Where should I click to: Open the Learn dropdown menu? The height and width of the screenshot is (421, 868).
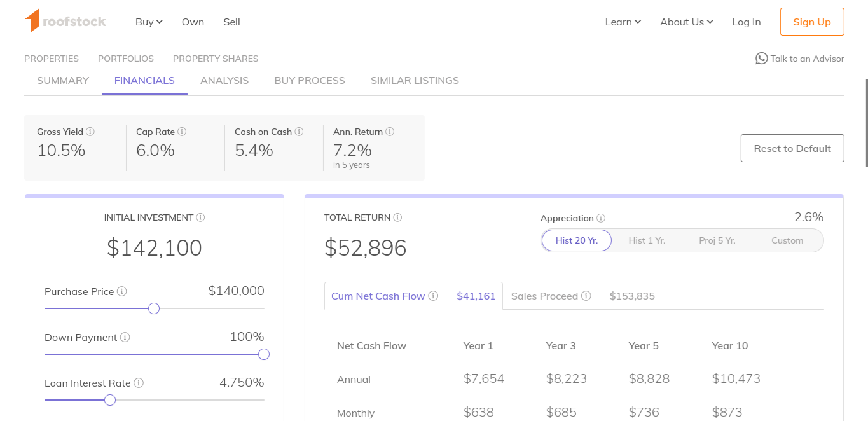(623, 22)
